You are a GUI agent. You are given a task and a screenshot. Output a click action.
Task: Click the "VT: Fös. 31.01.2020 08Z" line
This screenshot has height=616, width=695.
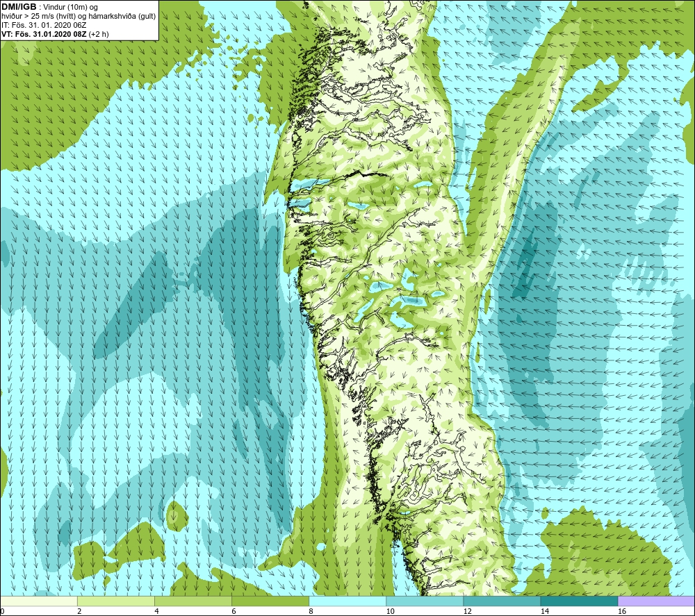pos(44,34)
